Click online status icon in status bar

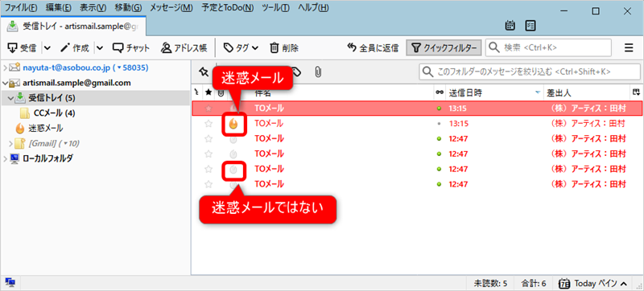(x=10, y=283)
